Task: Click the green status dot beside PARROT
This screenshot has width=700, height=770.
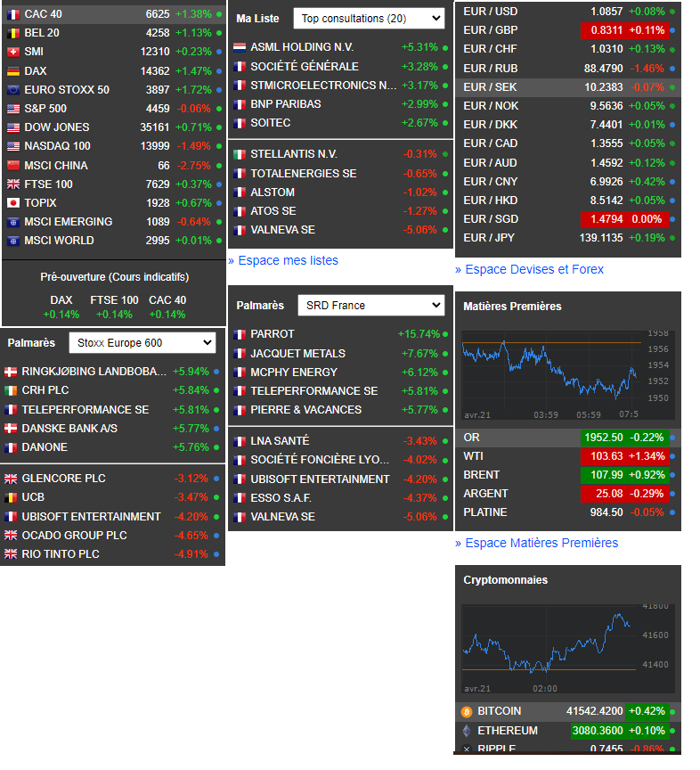Action: [x=445, y=334]
